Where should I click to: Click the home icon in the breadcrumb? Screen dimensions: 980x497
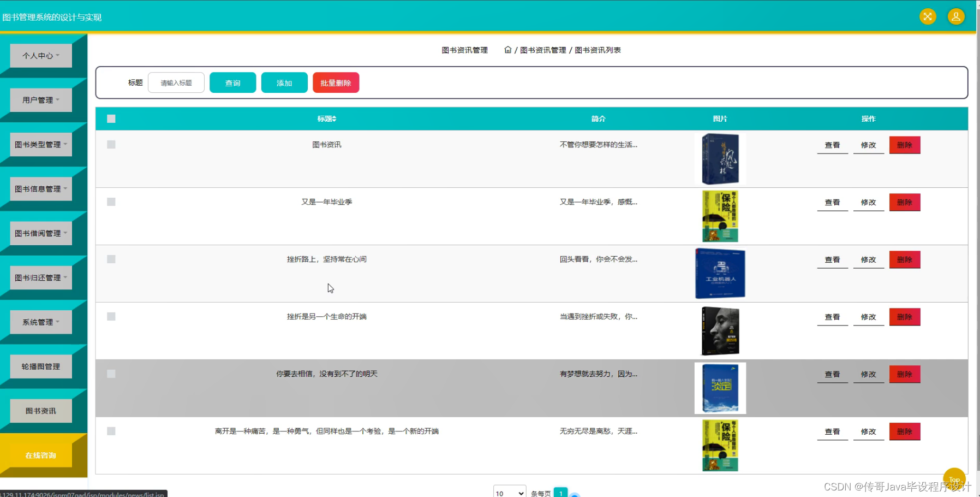(x=508, y=50)
